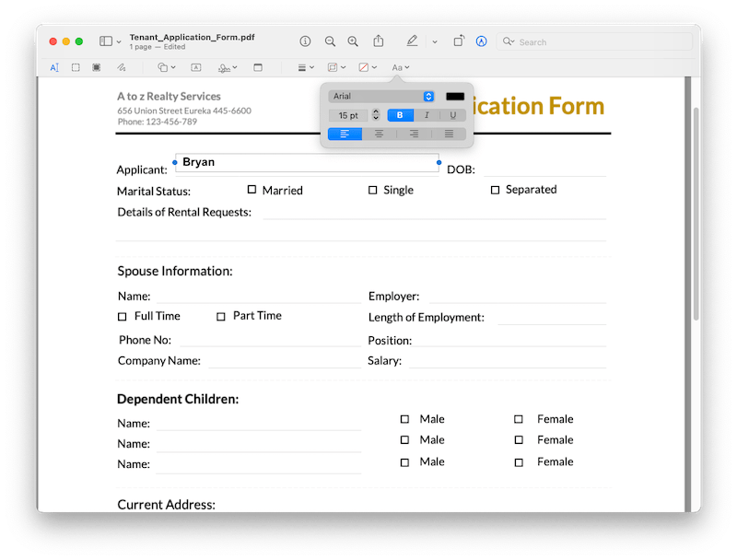Click the DOB label

pos(462,169)
